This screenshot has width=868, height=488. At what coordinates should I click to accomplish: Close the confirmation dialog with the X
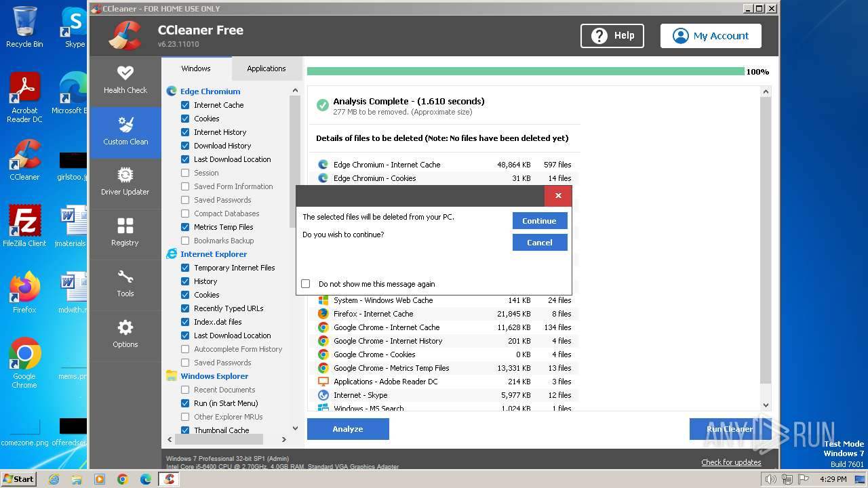click(x=558, y=196)
